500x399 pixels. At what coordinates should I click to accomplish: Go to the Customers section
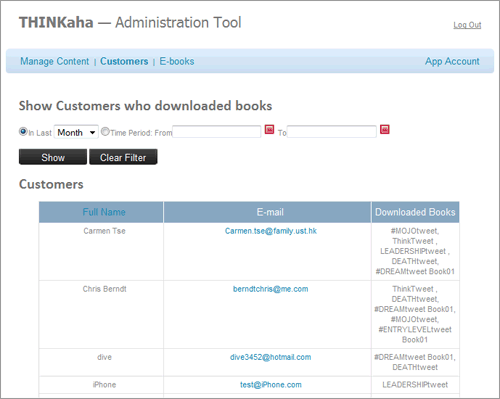coord(124,61)
